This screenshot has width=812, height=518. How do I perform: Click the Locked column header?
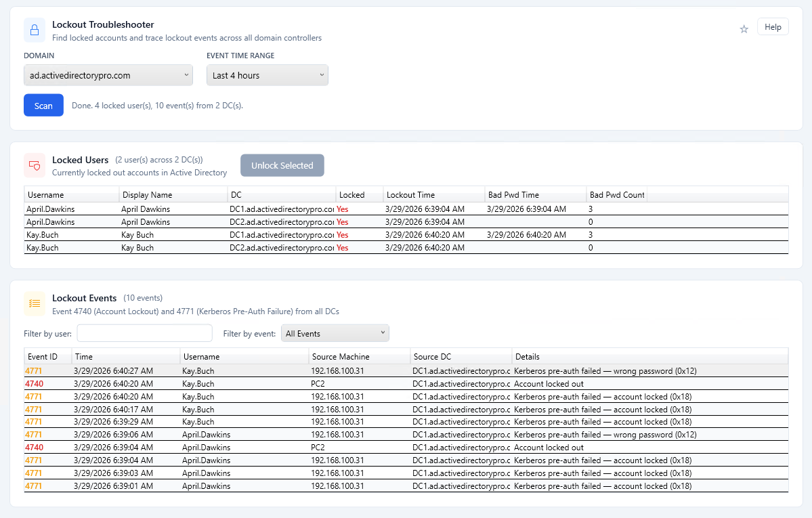tap(360, 195)
